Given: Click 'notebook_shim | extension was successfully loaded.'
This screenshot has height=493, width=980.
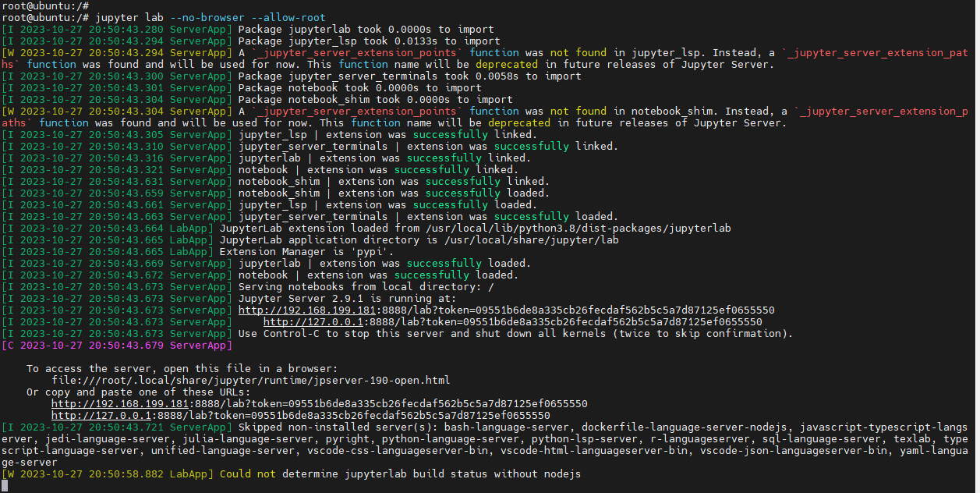Looking at the screenshot, I should (x=394, y=193).
